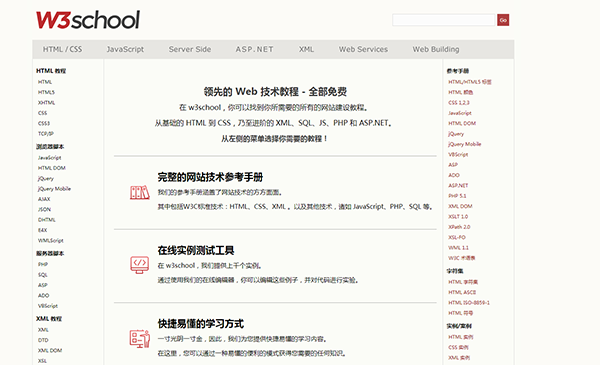The width and height of the screenshot is (600, 365).
Task: Open HTML 实例 examples link
Action: click(461, 337)
